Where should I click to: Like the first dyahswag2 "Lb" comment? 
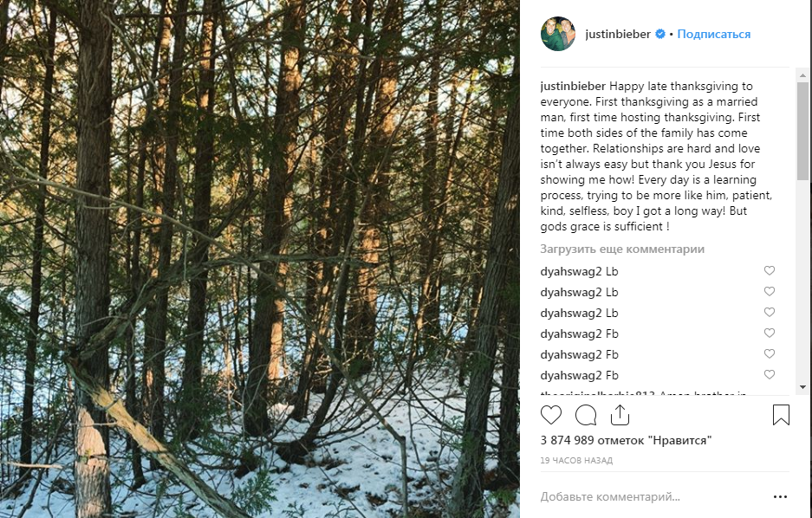pyautogui.click(x=769, y=271)
